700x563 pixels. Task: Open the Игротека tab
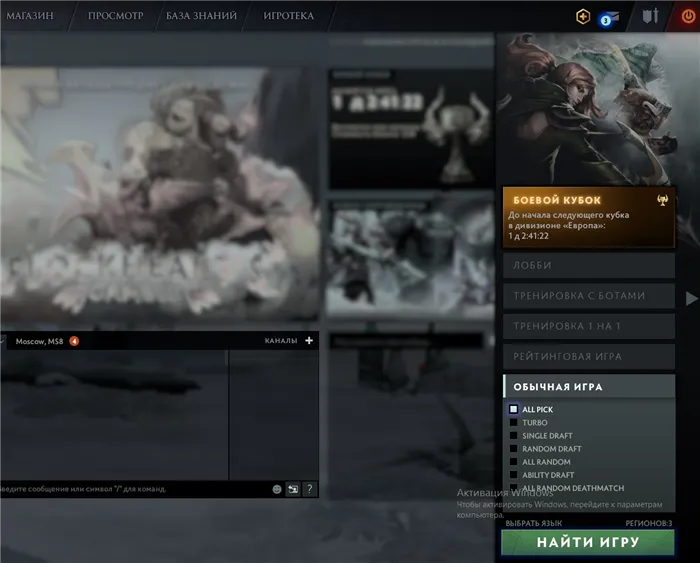pyautogui.click(x=288, y=16)
